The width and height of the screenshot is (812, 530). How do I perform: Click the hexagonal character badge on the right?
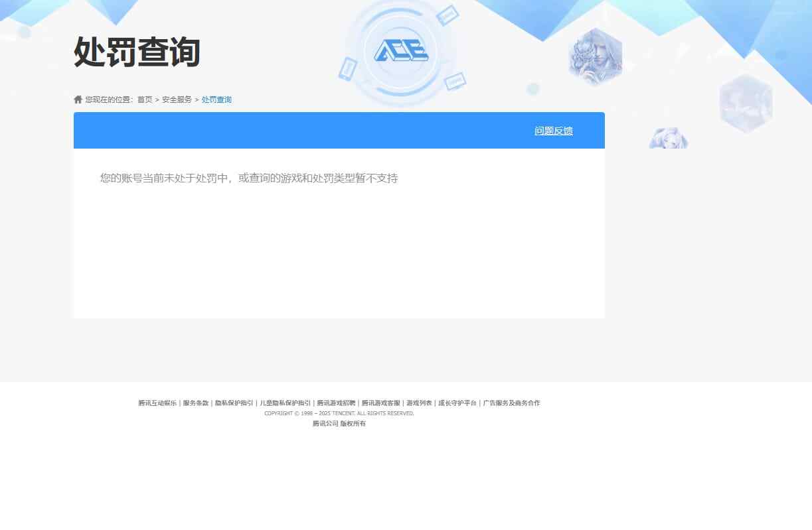coord(746,103)
